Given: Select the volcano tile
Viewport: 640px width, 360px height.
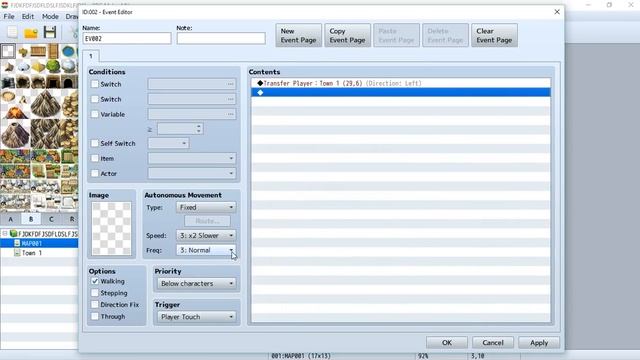Looking at the screenshot, I should pyautogui.click(x=15, y=111).
